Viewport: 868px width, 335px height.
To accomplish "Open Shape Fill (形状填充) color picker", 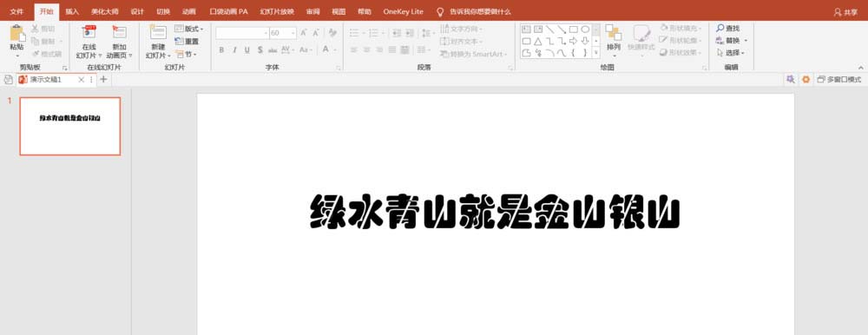I will tap(681, 28).
